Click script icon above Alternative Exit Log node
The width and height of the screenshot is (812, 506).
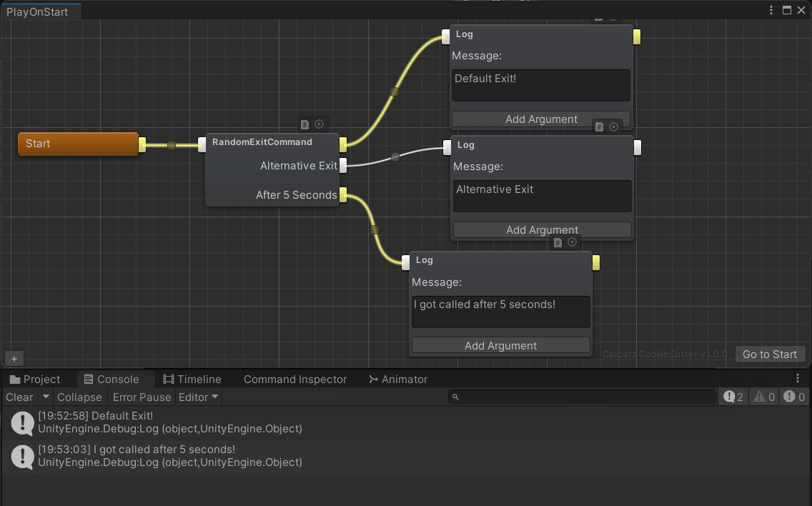(599, 127)
